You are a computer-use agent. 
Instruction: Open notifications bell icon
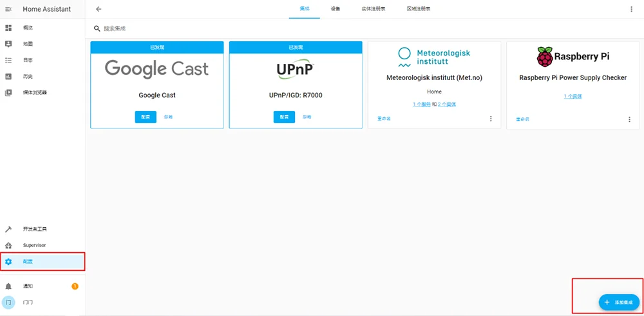[x=8, y=286]
